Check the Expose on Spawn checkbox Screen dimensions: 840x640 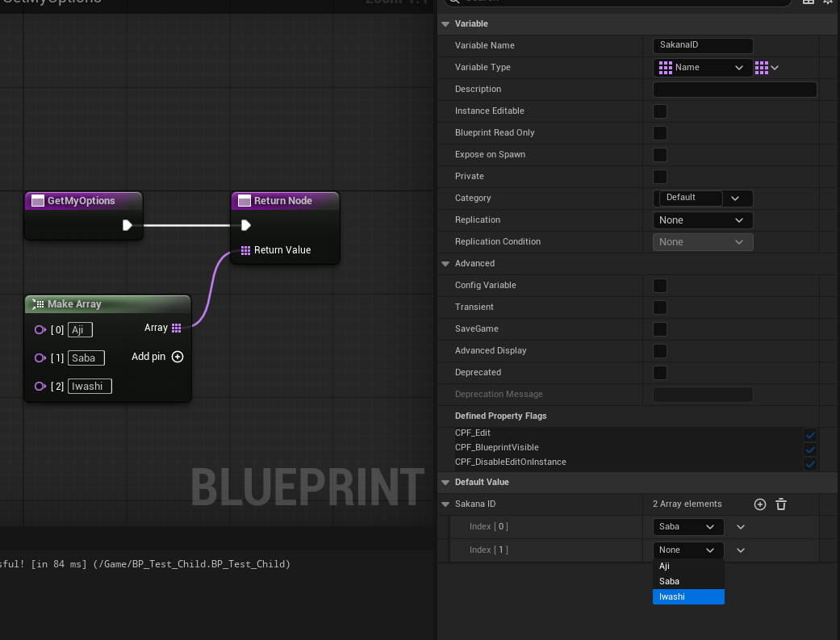pyautogui.click(x=660, y=155)
